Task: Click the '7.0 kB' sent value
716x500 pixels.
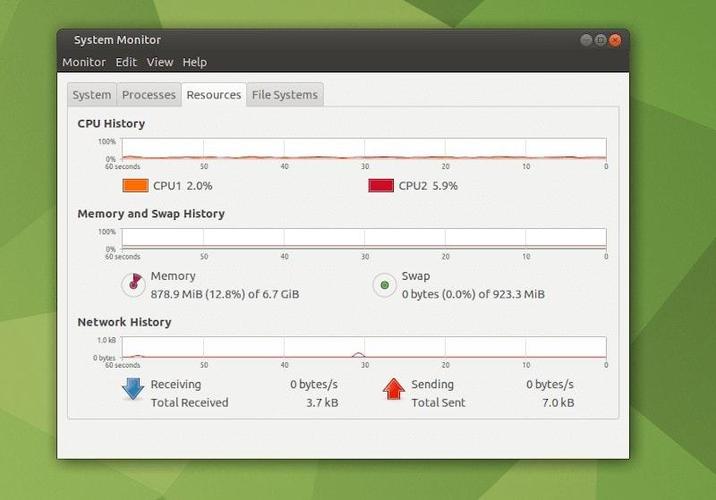Action: 558,403
